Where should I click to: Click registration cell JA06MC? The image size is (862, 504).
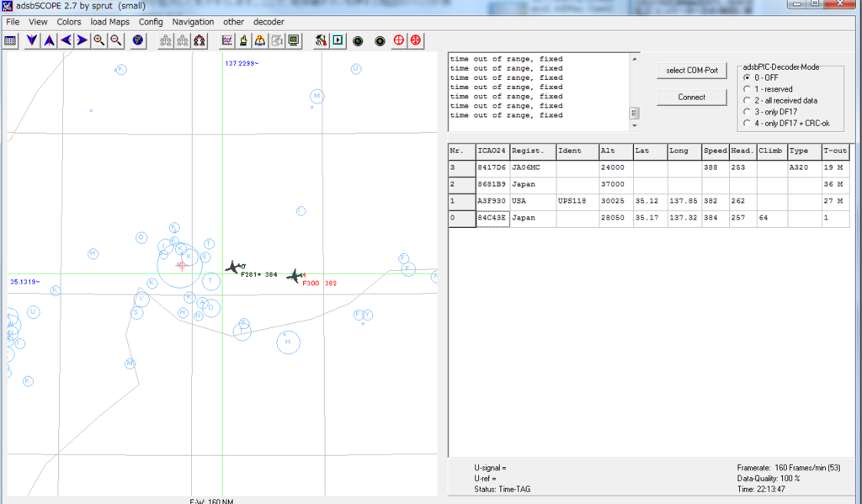533,167
